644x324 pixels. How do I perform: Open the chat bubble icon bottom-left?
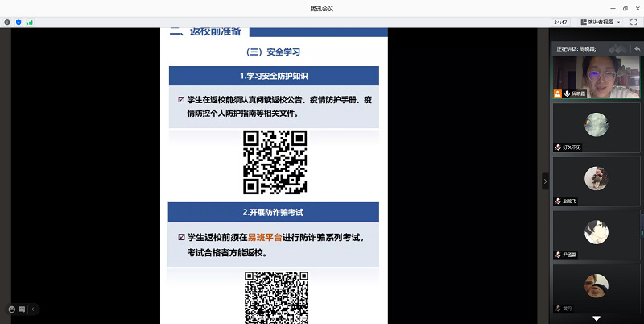(23, 309)
